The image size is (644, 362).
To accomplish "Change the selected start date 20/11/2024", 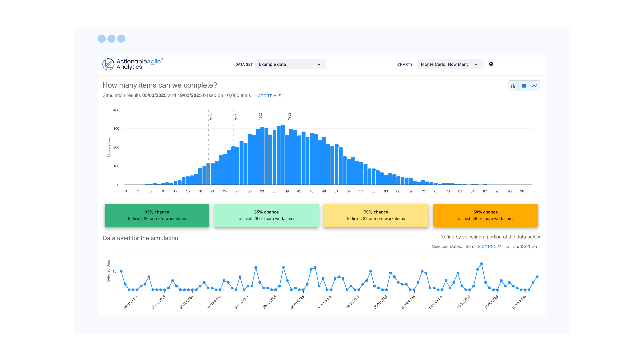I will [x=489, y=247].
